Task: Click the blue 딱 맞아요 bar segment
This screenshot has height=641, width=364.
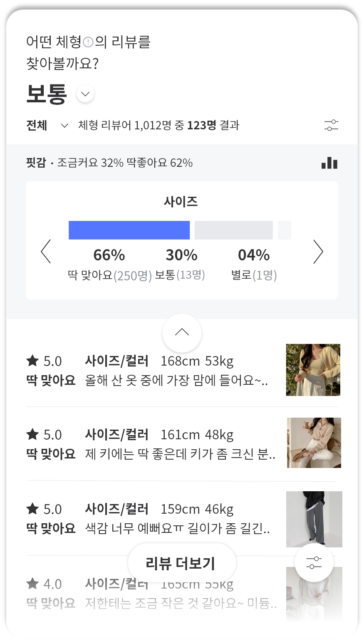Action: tap(129, 230)
